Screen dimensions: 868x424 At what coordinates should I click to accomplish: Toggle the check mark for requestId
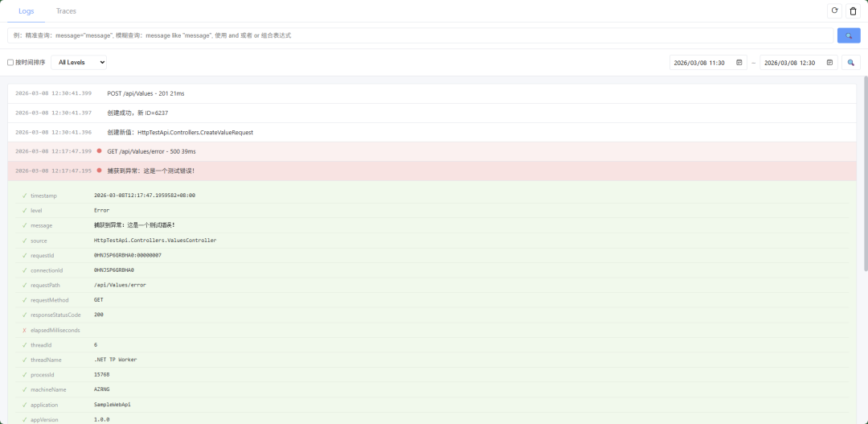pos(24,256)
